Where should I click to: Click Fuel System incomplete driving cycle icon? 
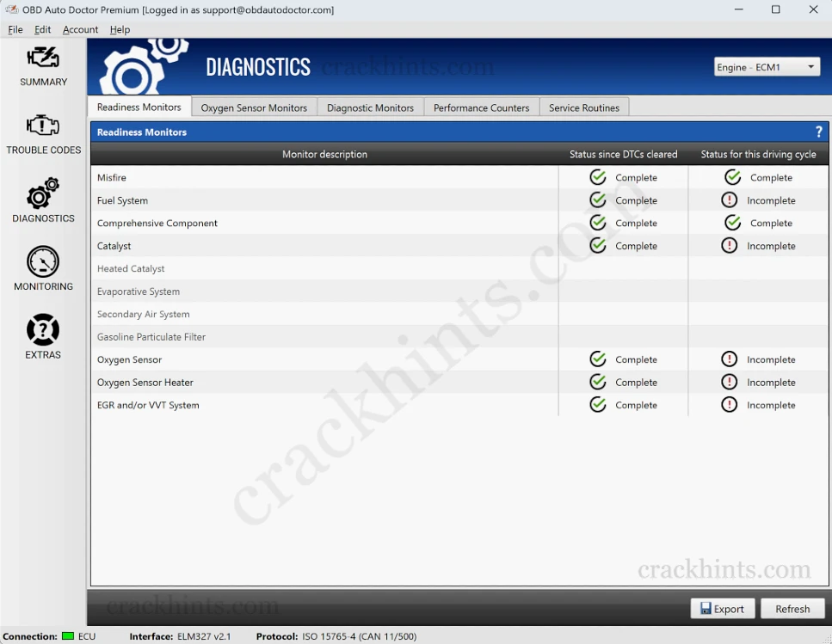click(730, 200)
